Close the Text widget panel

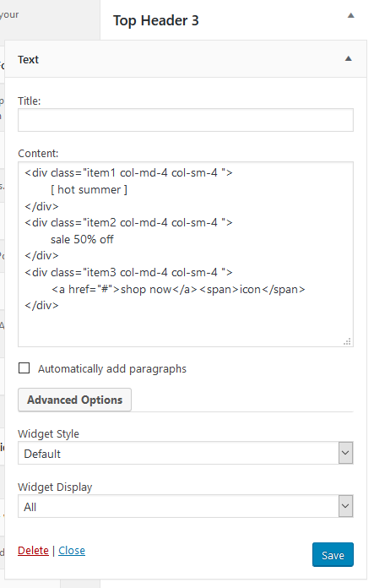coord(72,551)
